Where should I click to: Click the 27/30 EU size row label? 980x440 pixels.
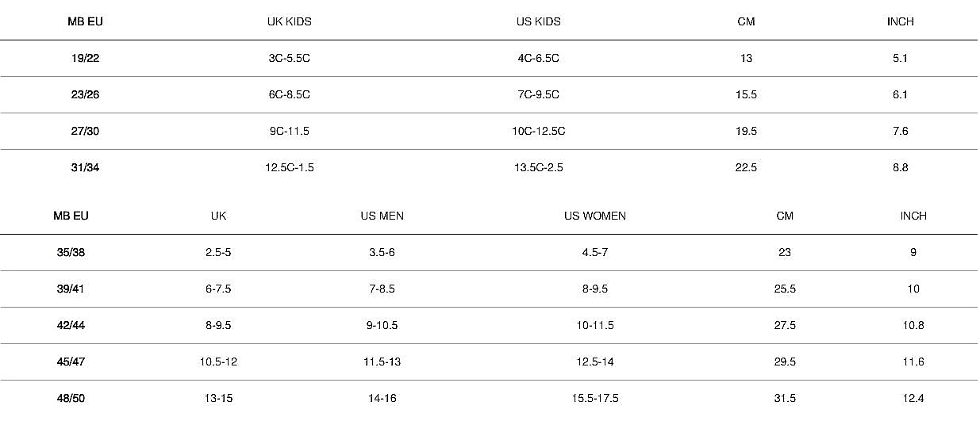click(x=85, y=131)
